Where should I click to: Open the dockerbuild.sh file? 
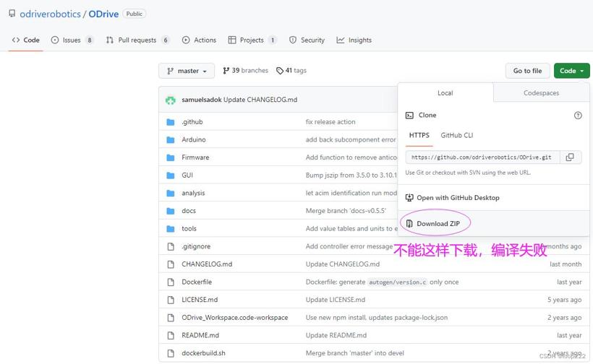203,353
